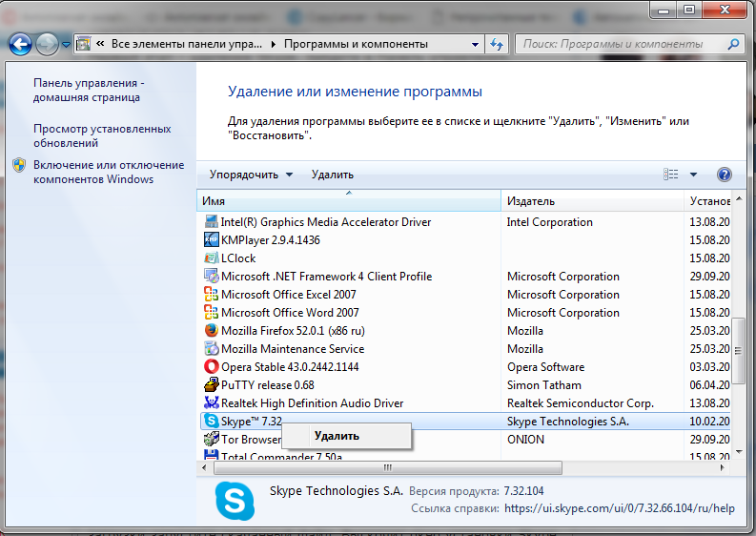Open the Упорядочить dropdown menu
This screenshot has width=756, height=536.
click(x=251, y=175)
